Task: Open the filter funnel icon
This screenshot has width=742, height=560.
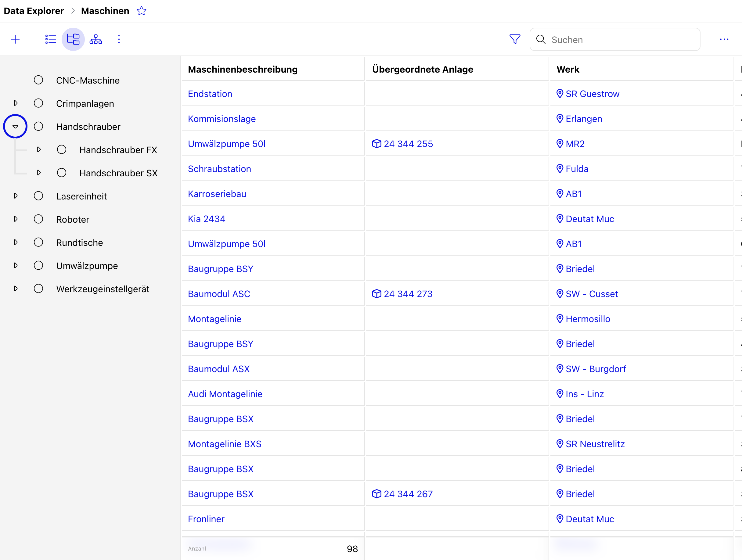Action: 515,40
